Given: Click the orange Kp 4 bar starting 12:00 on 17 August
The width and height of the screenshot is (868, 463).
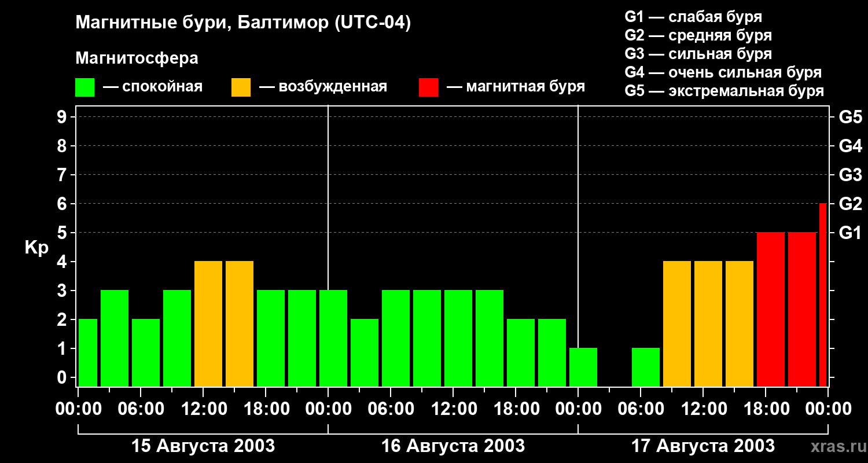Looking at the screenshot, I should click(708, 324).
